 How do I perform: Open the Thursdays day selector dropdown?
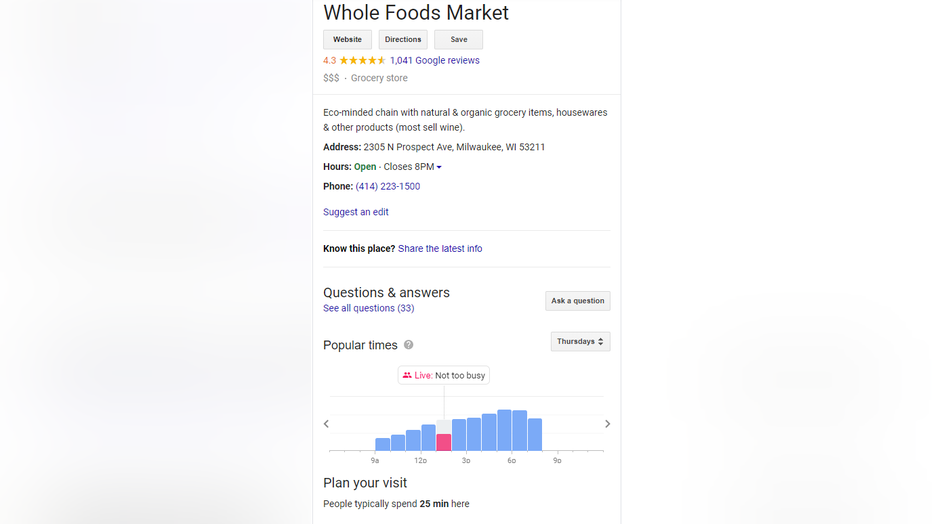[x=580, y=342]
